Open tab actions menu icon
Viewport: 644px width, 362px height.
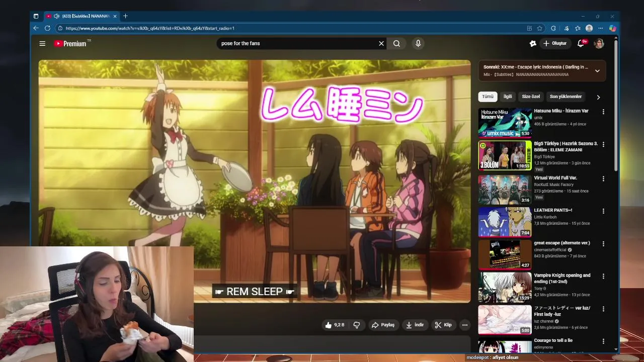pyautogui.click(x=36, y=16)
